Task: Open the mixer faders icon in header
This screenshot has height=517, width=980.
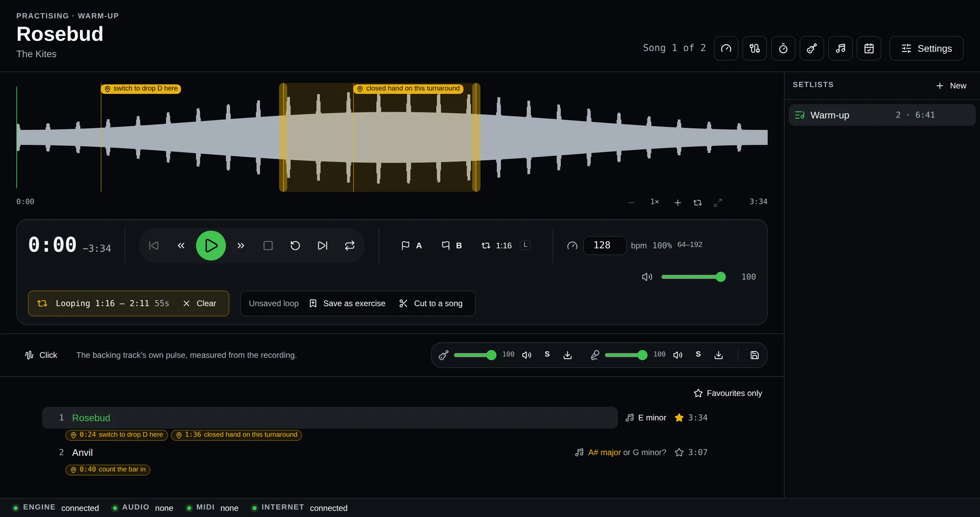Action: [755, 49]
